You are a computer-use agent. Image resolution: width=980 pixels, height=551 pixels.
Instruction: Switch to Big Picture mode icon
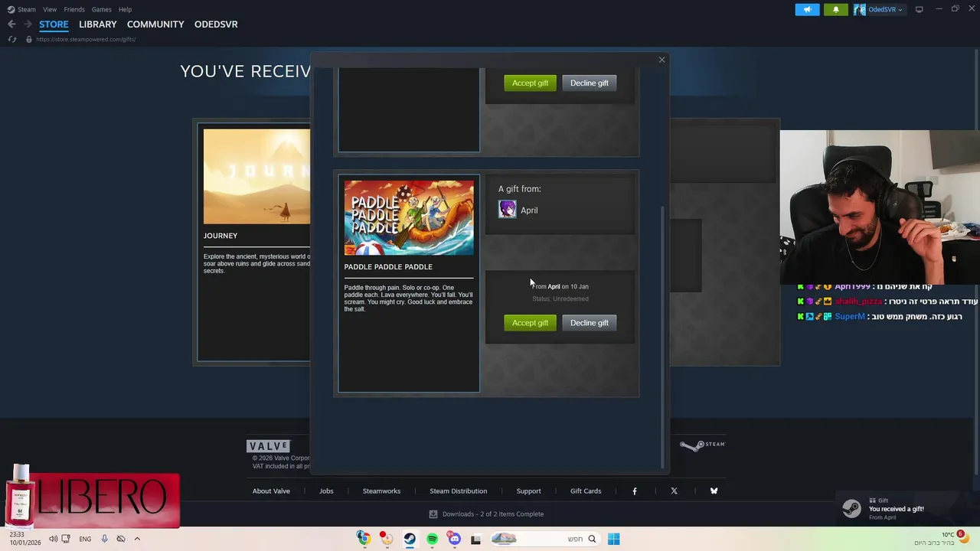click(920, 9)
